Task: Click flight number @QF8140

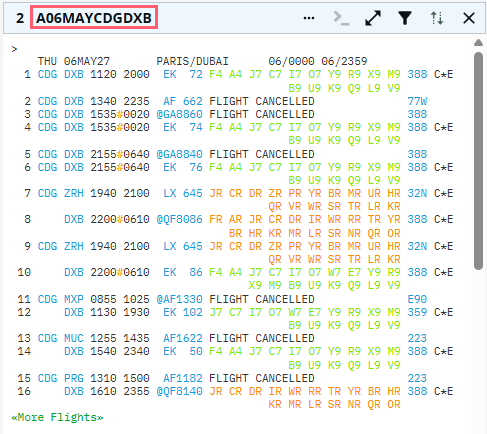Action: tap(179, 391)
